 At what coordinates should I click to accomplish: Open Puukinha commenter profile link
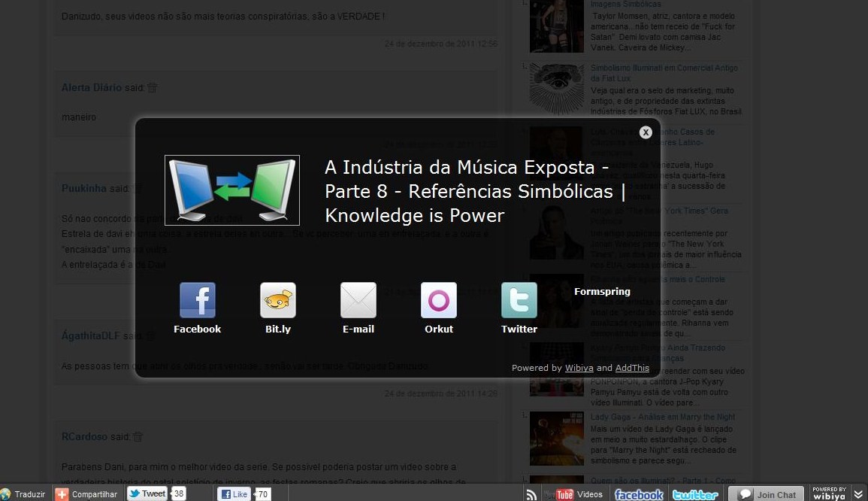coord(83,188)
